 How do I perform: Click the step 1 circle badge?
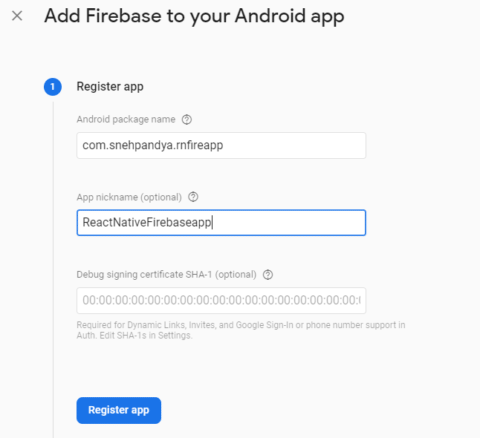(53, 87)
